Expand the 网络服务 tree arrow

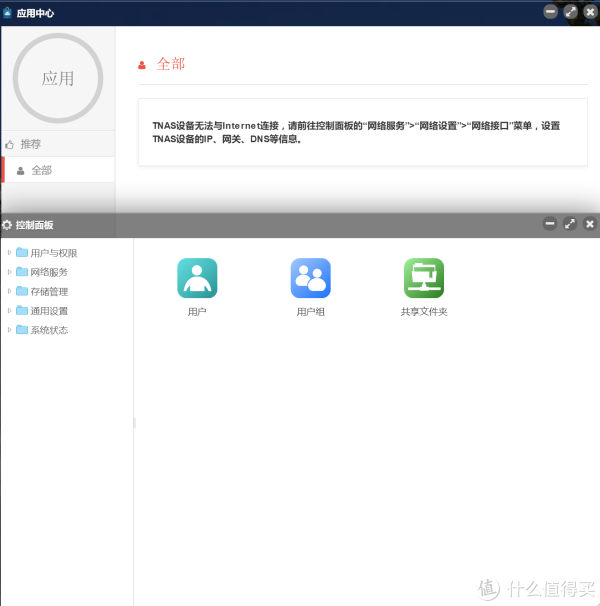point(10,272)
